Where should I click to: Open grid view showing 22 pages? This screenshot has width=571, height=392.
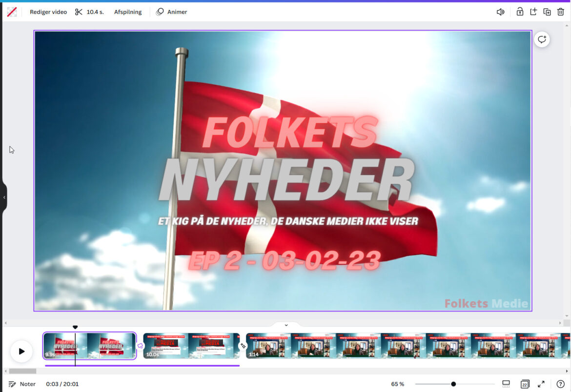pos(525,384)
